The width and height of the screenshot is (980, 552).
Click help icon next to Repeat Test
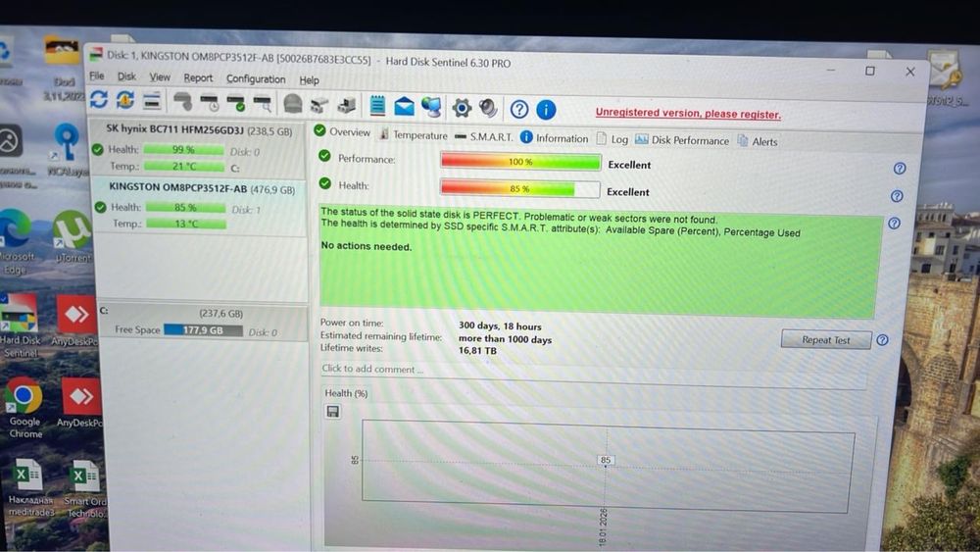pos(882,340)
